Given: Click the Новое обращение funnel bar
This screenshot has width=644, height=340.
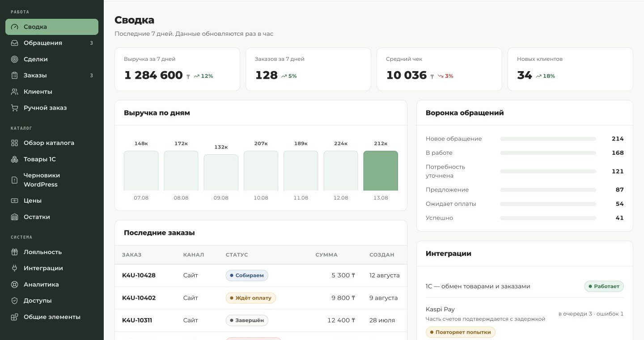Looking at the screenshot, I should [x=548, y=139].
